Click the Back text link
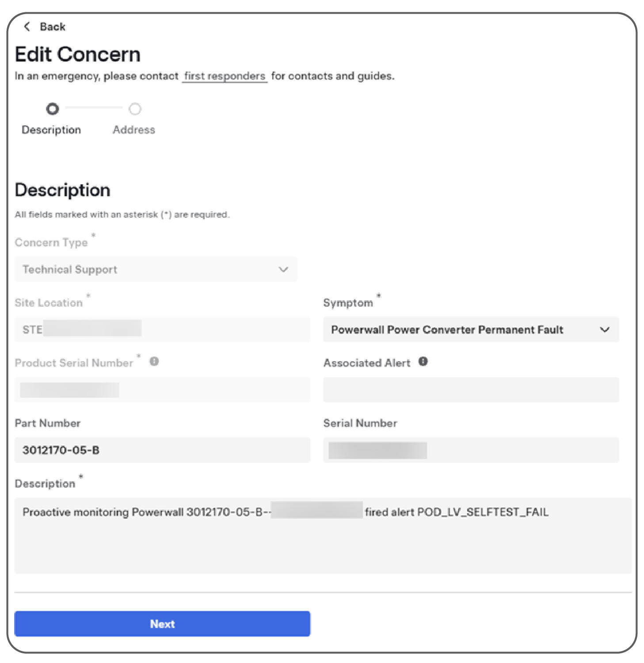644x663 pixels. [x=53, y=27]
